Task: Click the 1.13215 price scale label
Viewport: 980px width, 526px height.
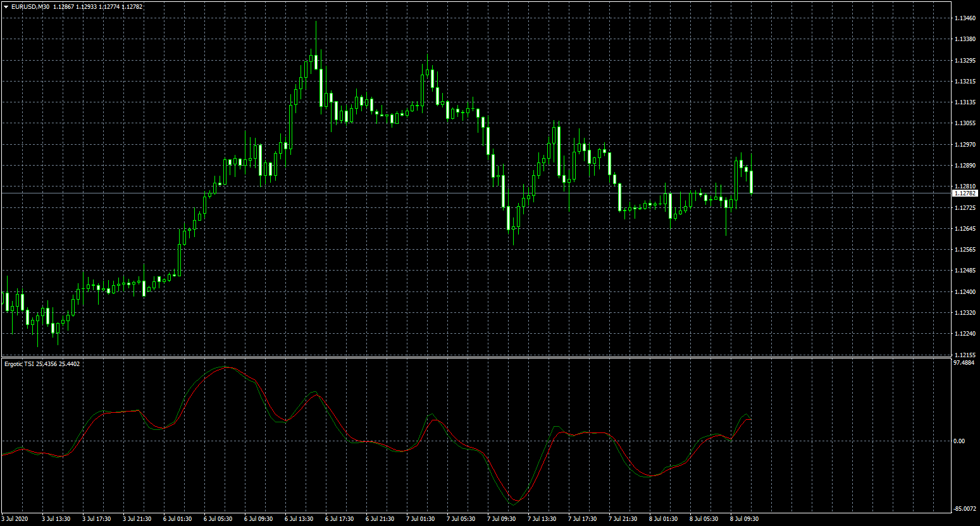Action: click(965, 82)
